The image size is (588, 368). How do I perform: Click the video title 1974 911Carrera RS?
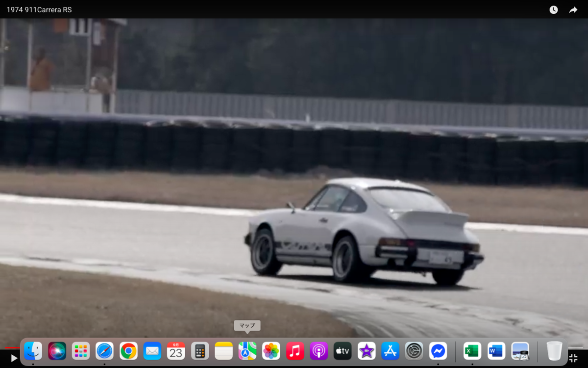[x=39, y=10]
